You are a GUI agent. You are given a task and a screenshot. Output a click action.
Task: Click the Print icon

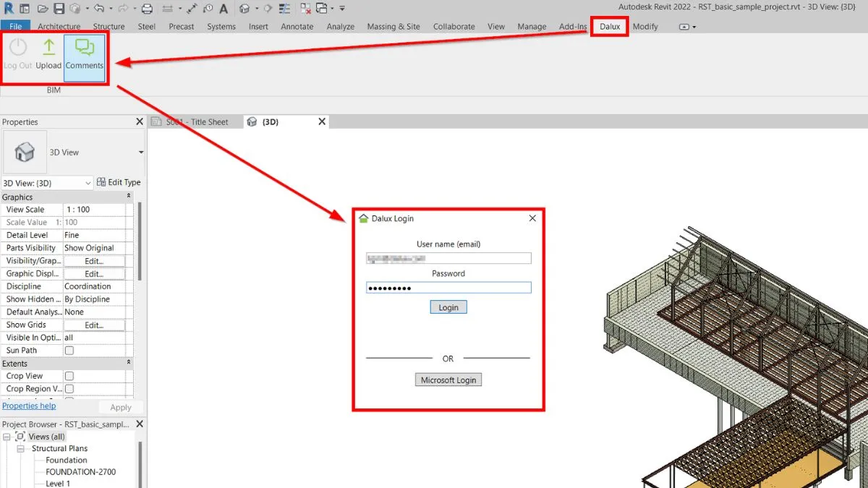(x=147, y=9)
